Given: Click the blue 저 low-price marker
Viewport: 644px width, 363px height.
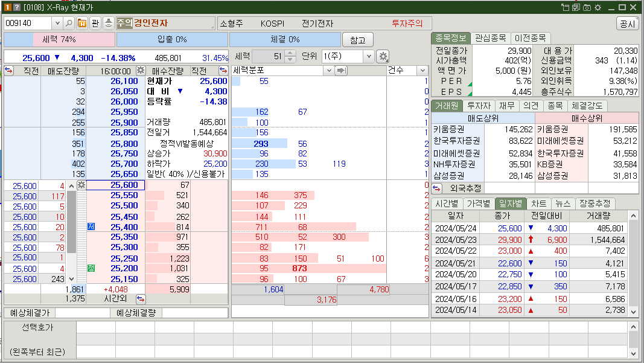Looking at the screenshot, I should (x=91, y=227).
